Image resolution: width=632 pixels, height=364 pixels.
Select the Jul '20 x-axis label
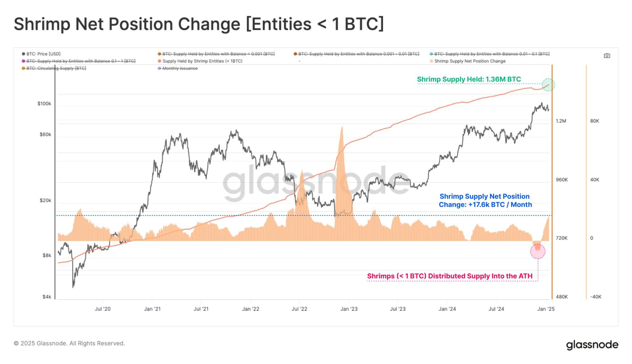coord(102,309)
